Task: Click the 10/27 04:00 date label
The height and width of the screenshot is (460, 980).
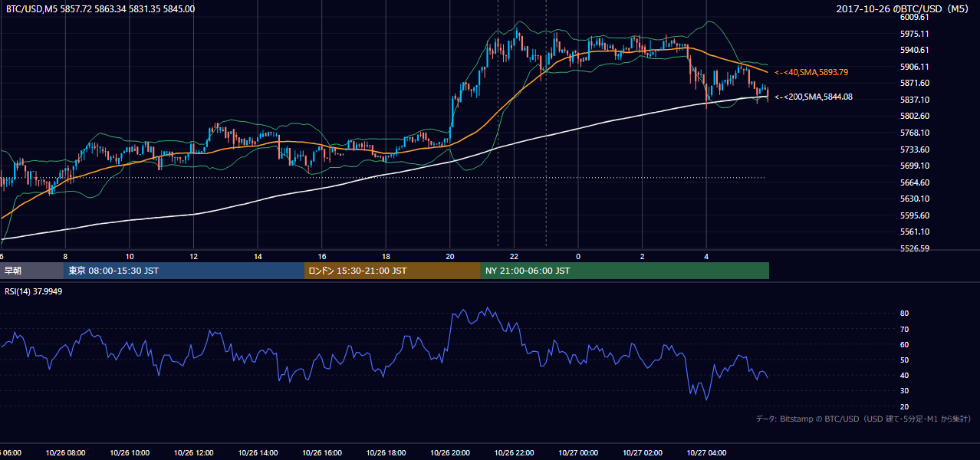Action: pyautogui.click(x=706, y=452)
